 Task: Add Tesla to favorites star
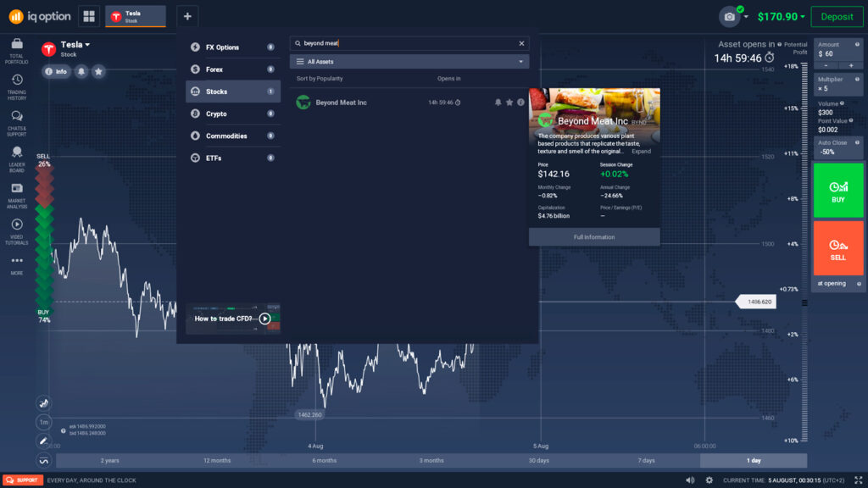click(98, 71)
